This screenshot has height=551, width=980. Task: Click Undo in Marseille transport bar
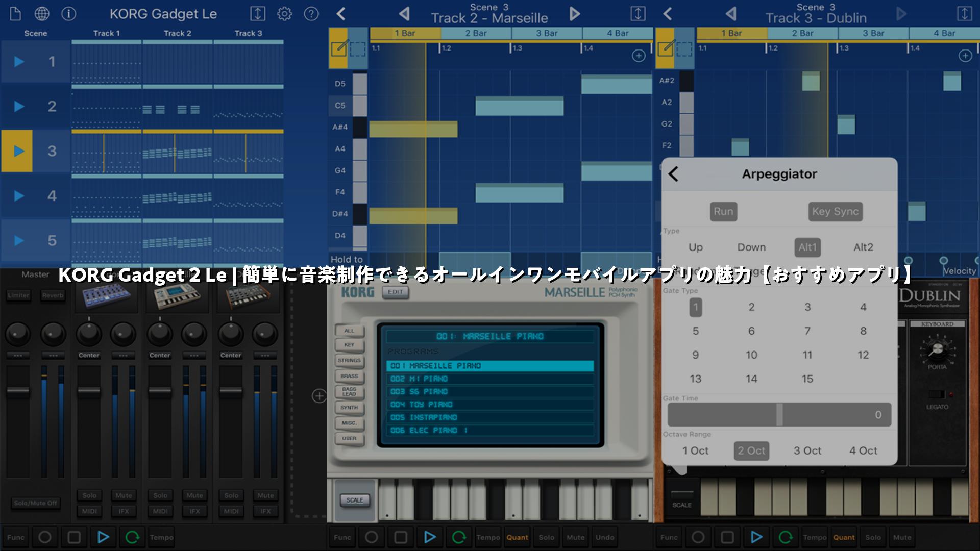pos(605,537)
